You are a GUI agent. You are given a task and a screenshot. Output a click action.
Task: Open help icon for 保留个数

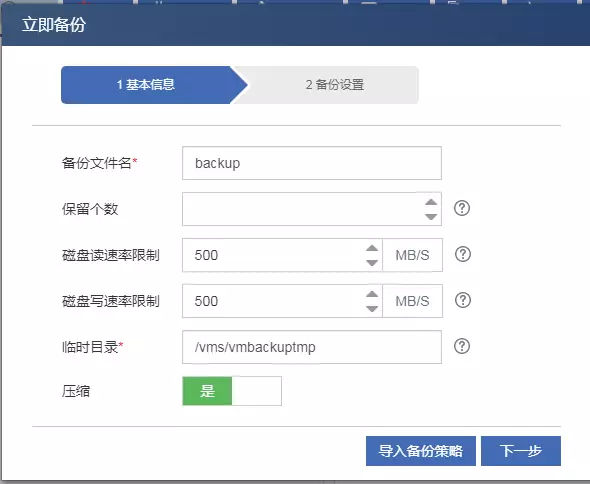[462, 208]
